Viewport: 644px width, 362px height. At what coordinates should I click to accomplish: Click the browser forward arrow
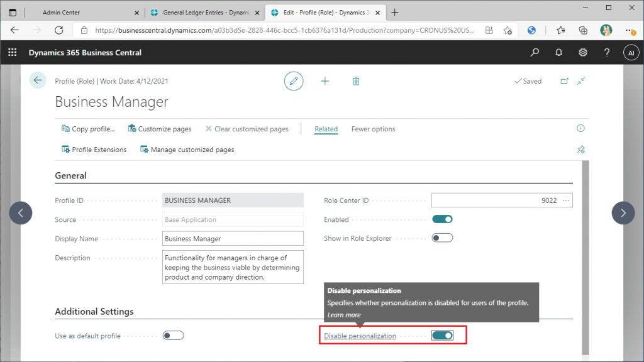pyautogui.click(x=37, y=30)
